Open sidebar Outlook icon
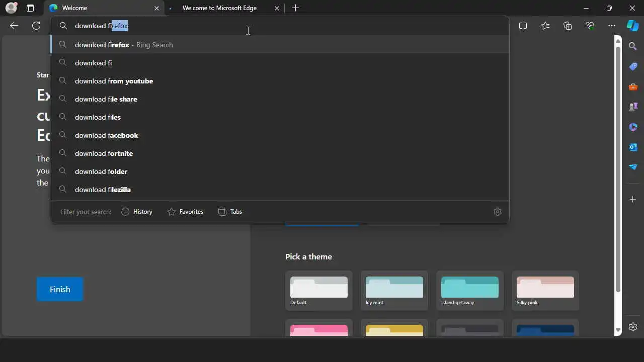 tap(633, 147)
